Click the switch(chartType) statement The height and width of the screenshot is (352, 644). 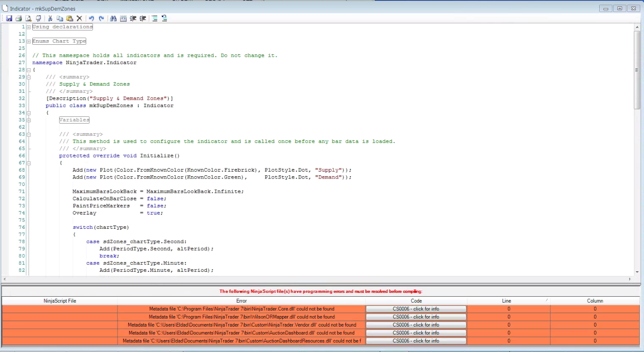click(x=101, y=227)
